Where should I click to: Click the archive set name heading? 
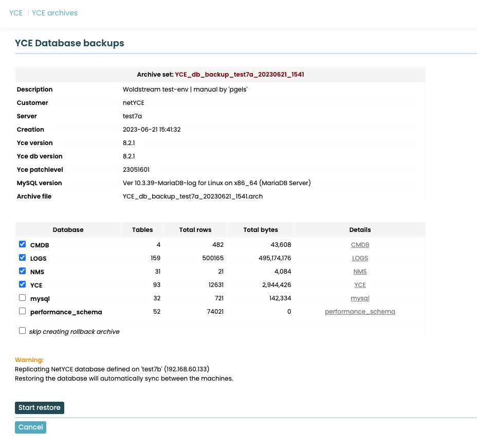[x=239, y=75]
